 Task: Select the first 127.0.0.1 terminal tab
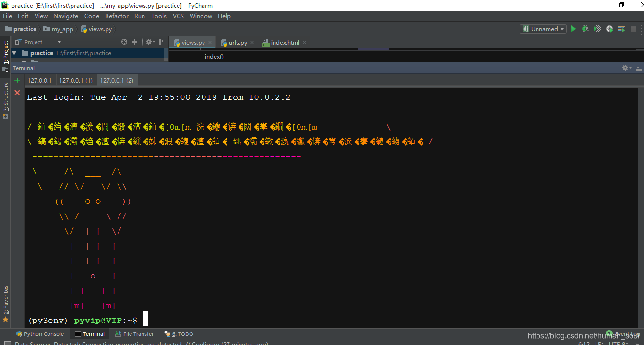(x=39, y=80)
